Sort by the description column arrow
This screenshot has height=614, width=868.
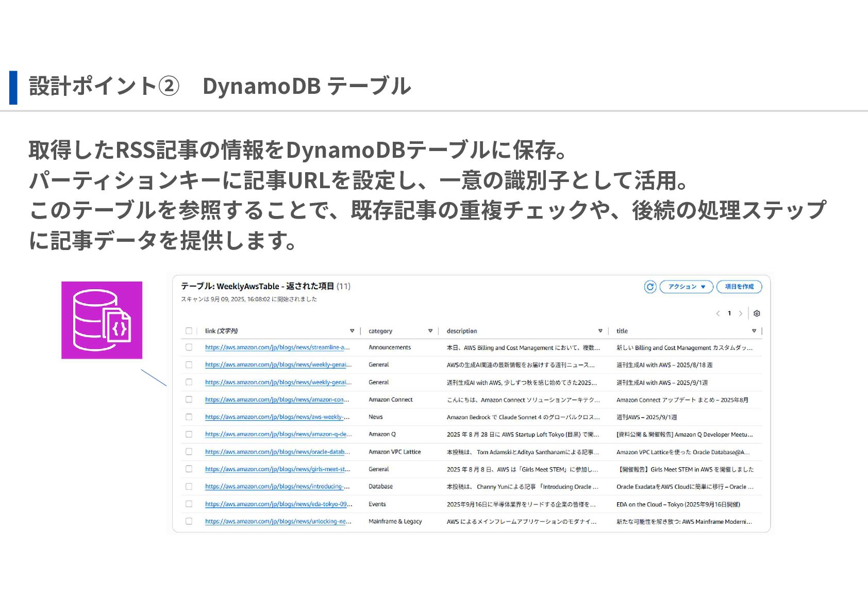coord(600,331)
